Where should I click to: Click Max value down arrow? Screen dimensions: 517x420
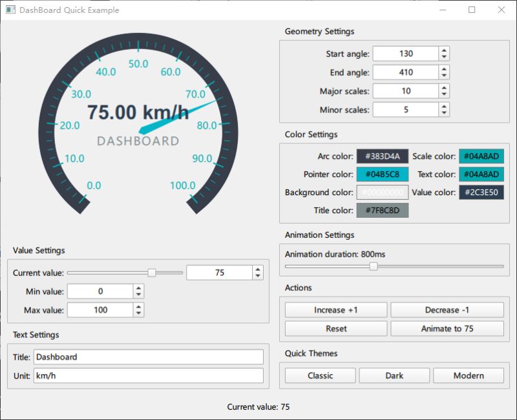point(138,313)
